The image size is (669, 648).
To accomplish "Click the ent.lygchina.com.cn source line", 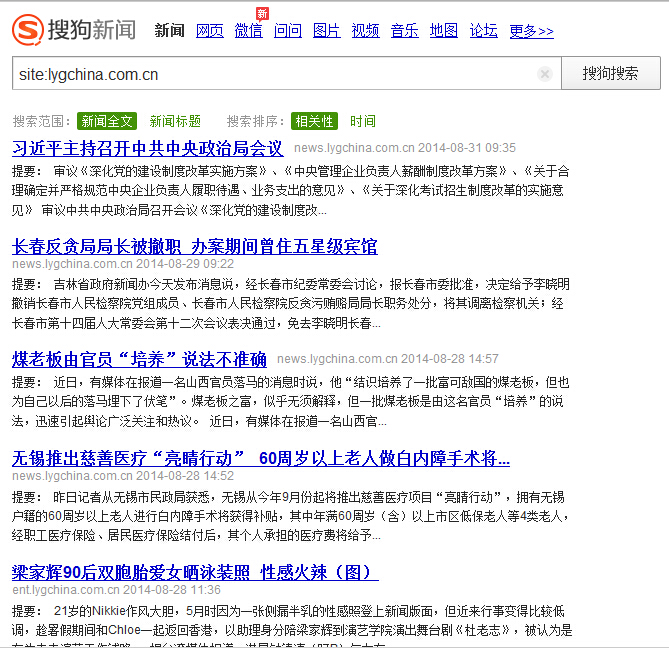I will 116,590.
